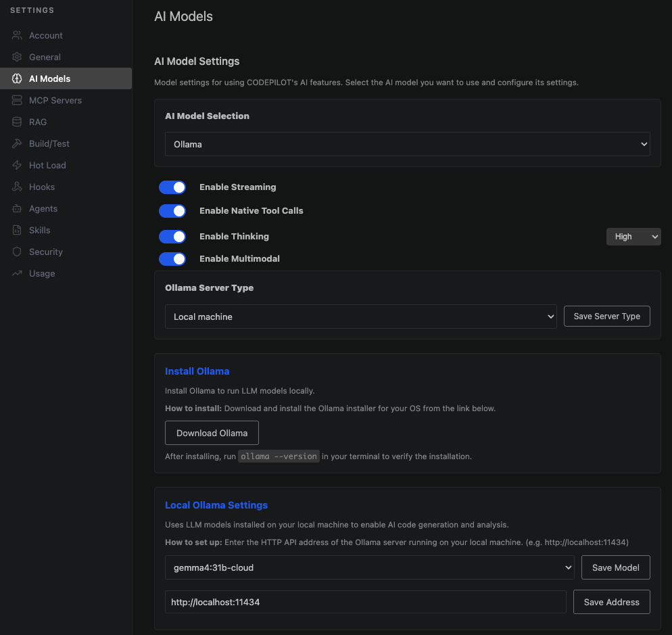Open the AI Model Selection dropdown showing Ollama

tap(407, 144)
